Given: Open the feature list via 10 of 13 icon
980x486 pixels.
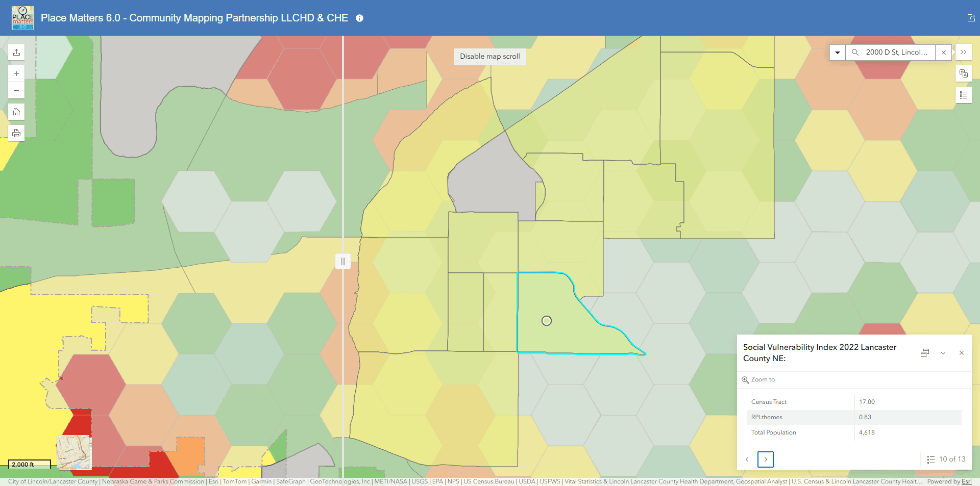Looking at the screenshot, I should pyautogui.click(x=930, y=459).
